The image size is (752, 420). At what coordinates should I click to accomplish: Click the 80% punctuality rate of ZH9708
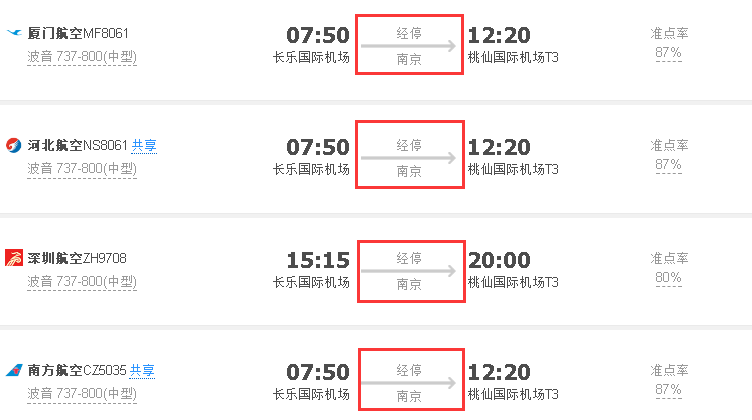click(668, 278)
